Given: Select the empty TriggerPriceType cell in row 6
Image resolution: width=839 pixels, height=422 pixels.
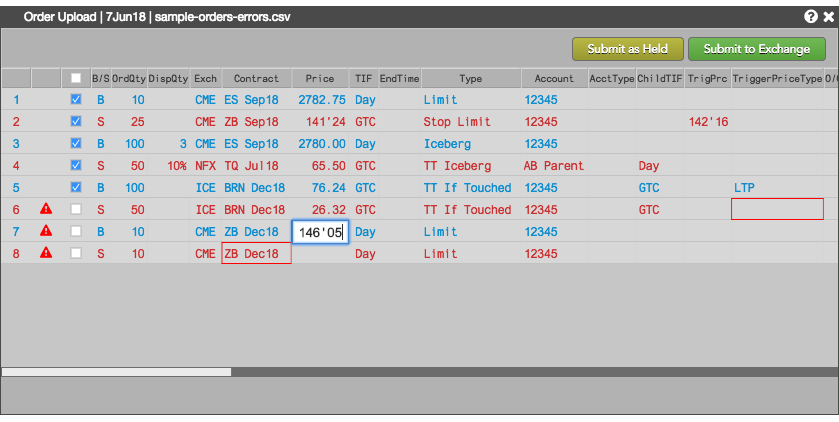Looking at the screenshot, I should click(x=777, y=209).
